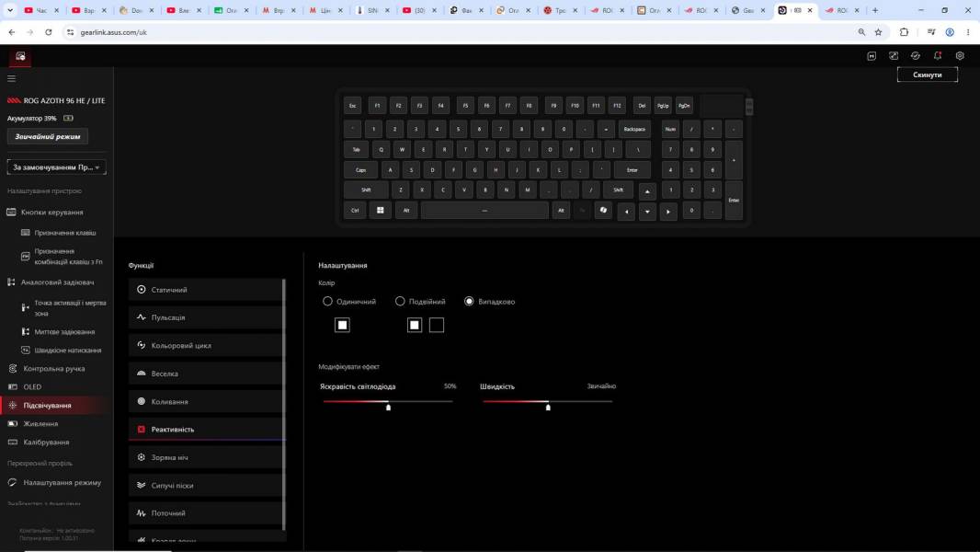Click the Звичайний режим button
The image size is (980, 552).
click(x=48, y=136)
